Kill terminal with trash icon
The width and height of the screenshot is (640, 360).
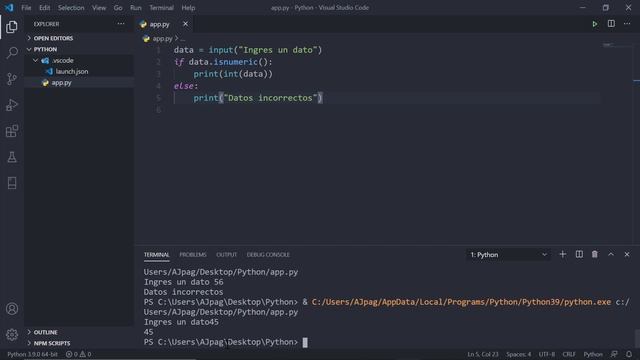[595, 254]
